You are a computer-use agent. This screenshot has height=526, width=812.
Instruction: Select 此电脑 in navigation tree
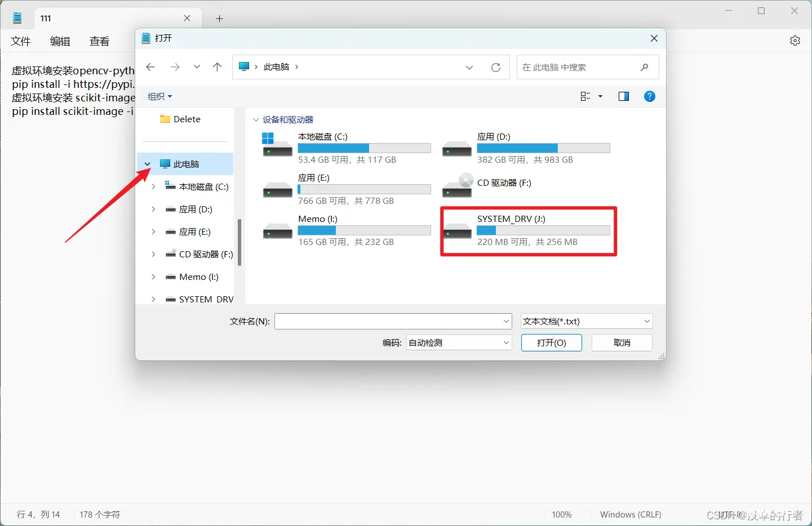pos(185,164)
